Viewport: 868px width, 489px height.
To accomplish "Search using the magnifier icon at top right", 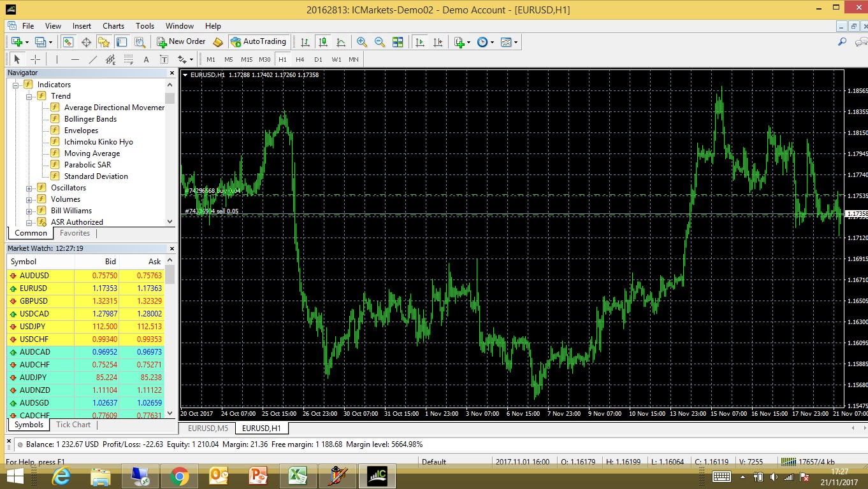I will click(842, 42).
